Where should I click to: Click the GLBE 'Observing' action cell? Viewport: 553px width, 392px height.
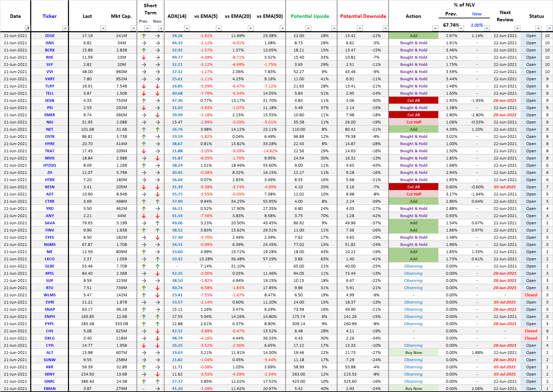[414, 266]
